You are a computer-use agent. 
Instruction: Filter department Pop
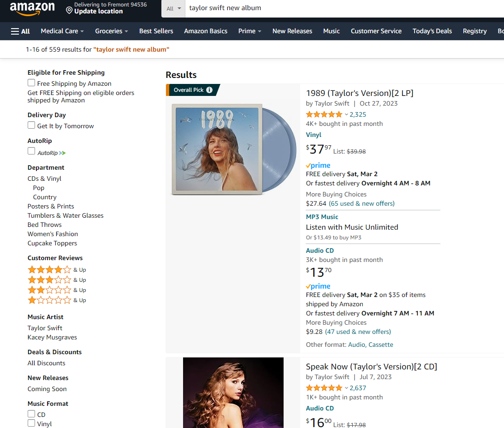click(x=39, y=188)
